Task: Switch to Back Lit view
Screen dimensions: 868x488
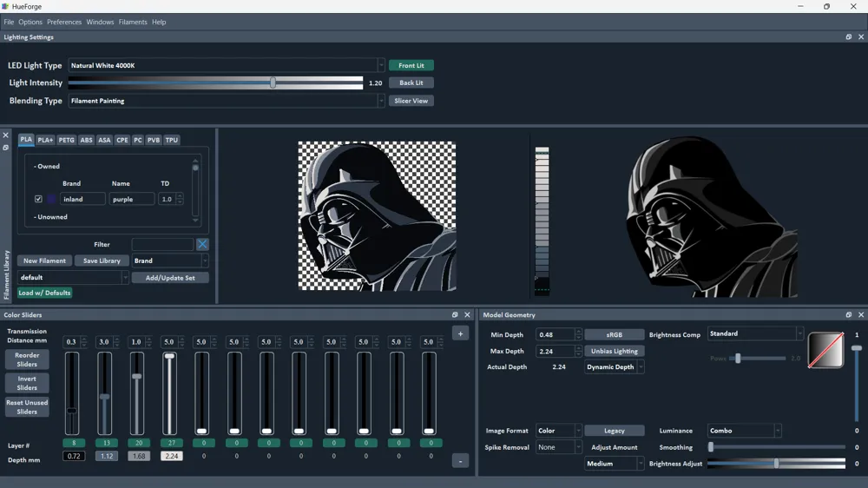Action: 411,82
